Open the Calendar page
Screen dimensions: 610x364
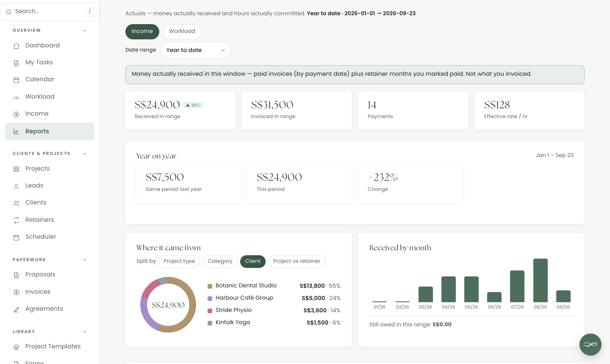pos(50,80)
